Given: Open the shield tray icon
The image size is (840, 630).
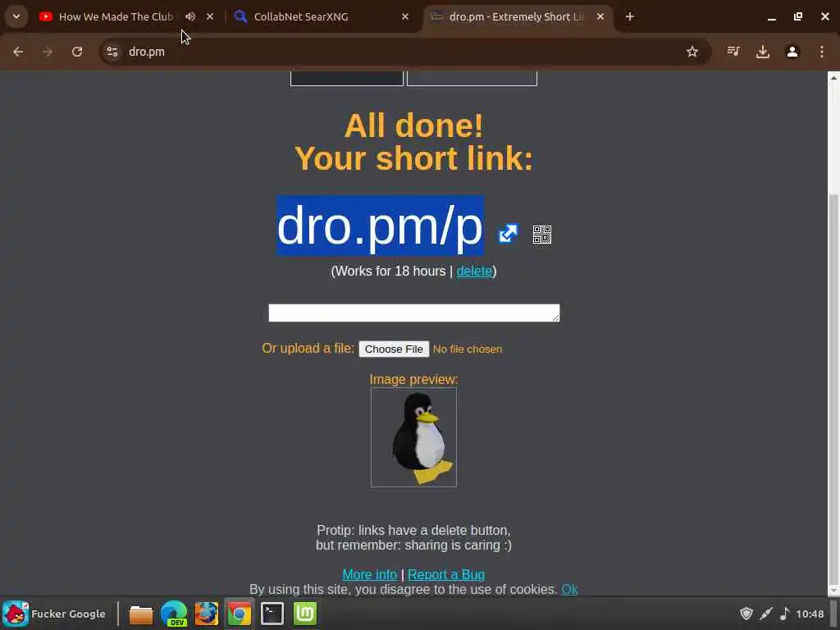Looking at the screenshot, I should [746, 614].
